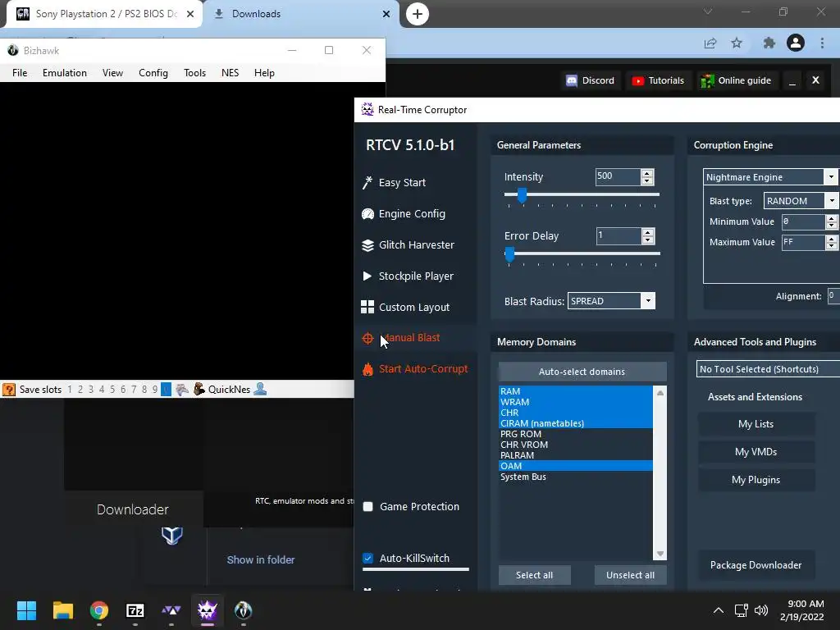Bookmark page with Chrome star icon

point(737,43)
